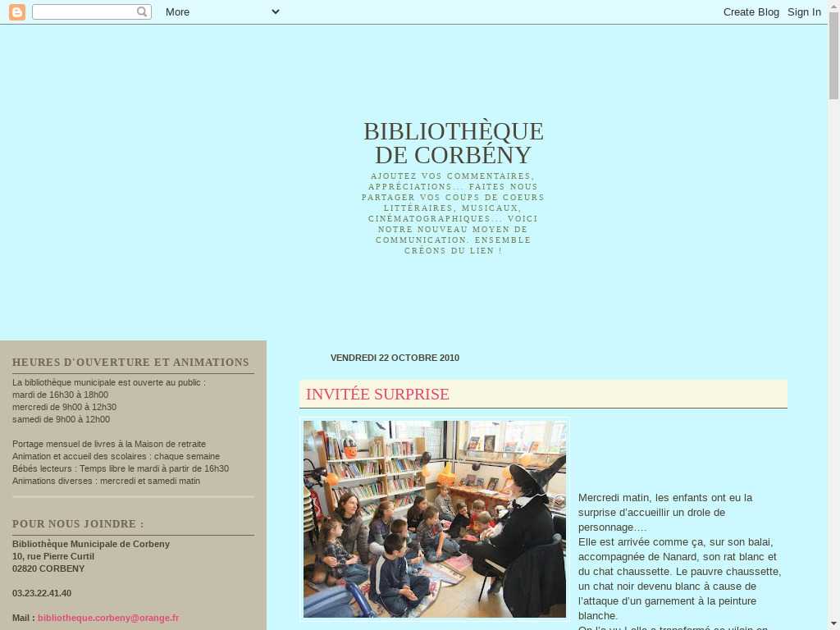Open the More dropdown menu

click(177, 11)
